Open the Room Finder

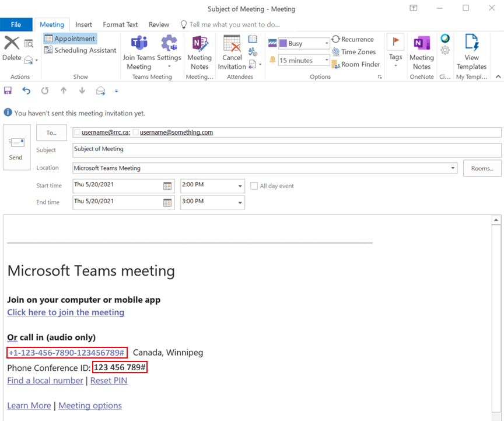(356, 64)
